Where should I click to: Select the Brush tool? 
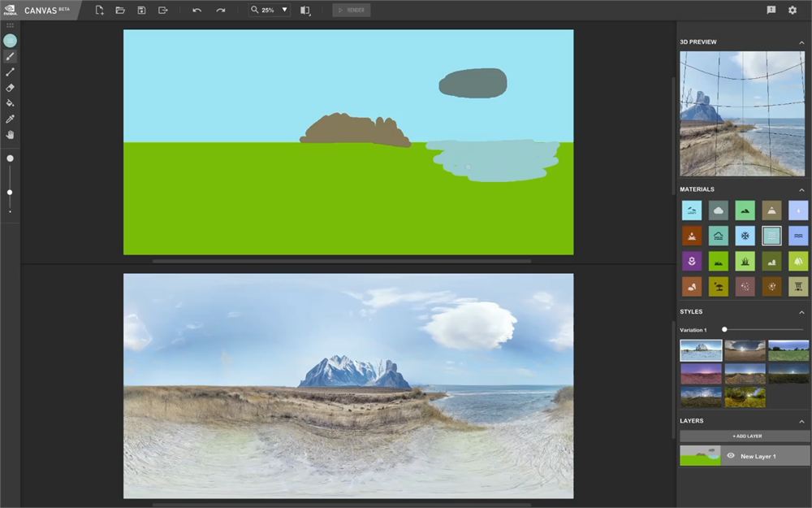pos(10,57)
